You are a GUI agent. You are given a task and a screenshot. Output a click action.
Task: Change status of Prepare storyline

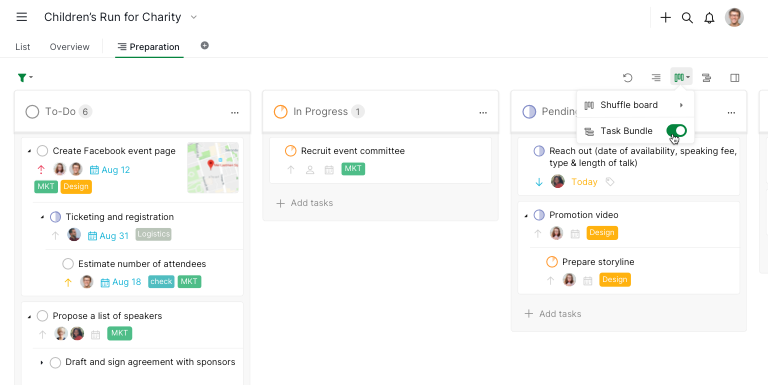pos(552,262)
